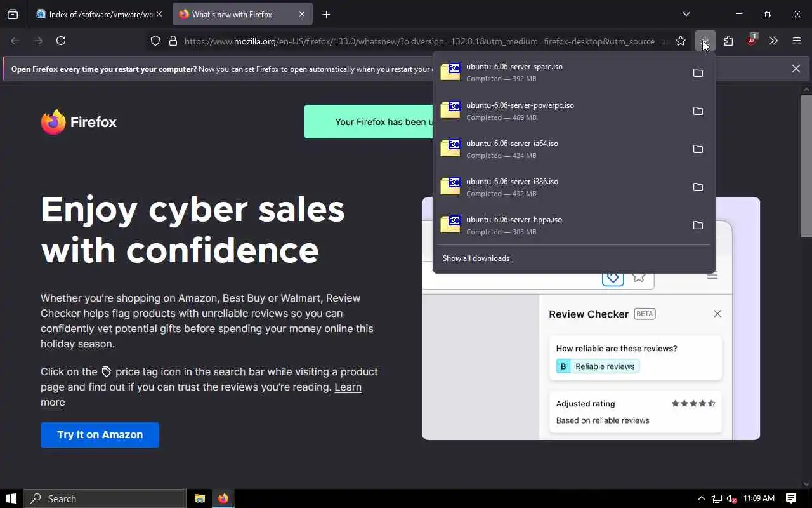This screenshot has height=508, width=812.
Task: Open the Firefox application menu
Action: coord(797,41)
